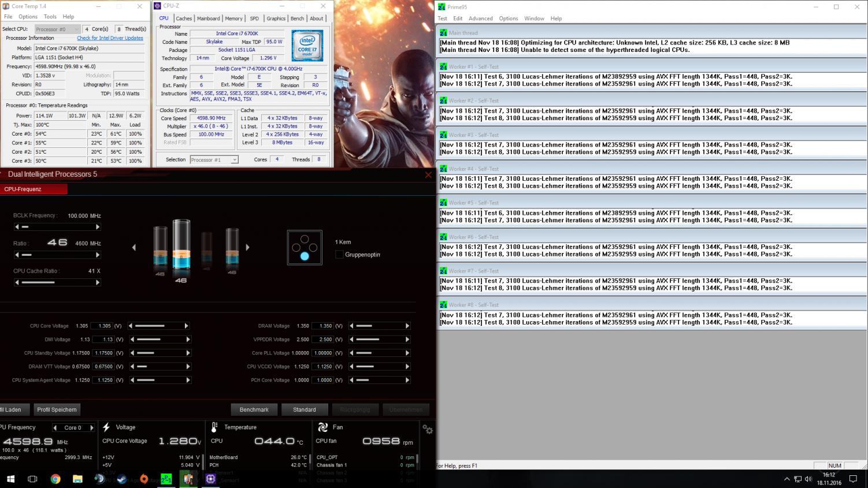Click the Temperature panel scrollbar
The width and height of the screenshot is (868, 488).
coord(310,460)
